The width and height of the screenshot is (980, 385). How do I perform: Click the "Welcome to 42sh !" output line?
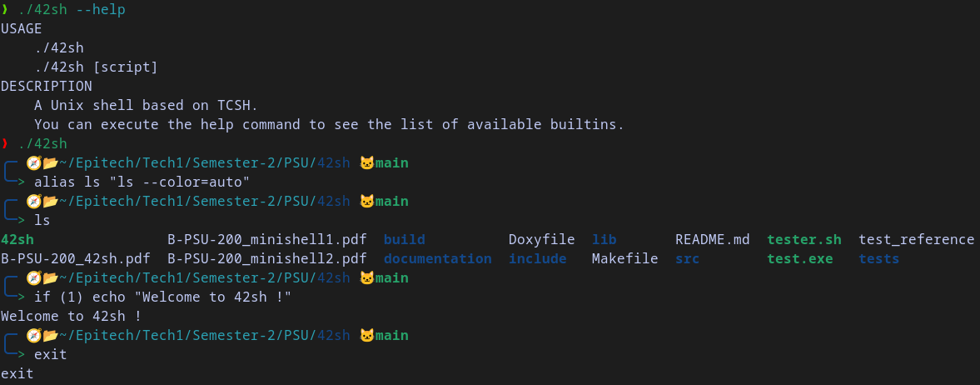(x=72, y=316)
